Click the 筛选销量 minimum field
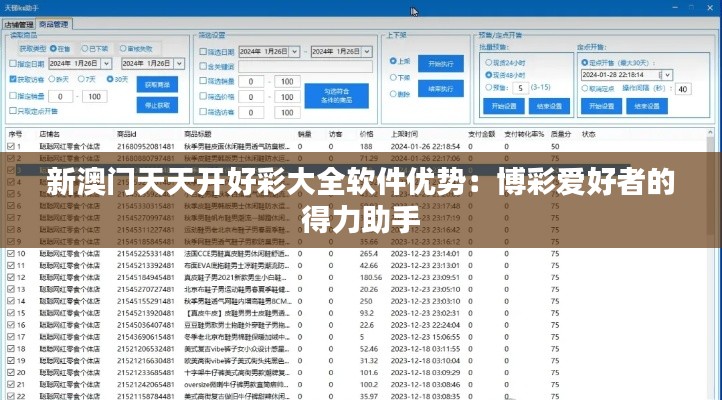Viewport: 722px width, 400px height. 251,81
